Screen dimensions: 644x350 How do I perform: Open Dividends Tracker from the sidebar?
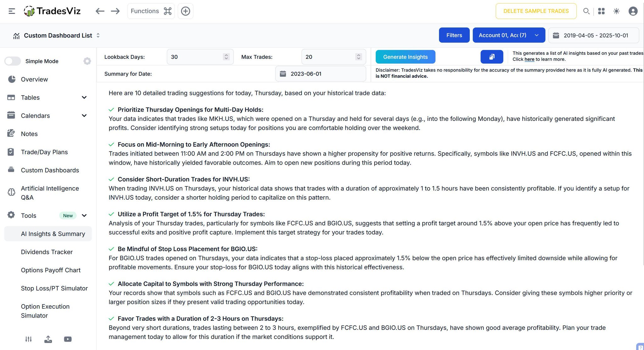47,252
